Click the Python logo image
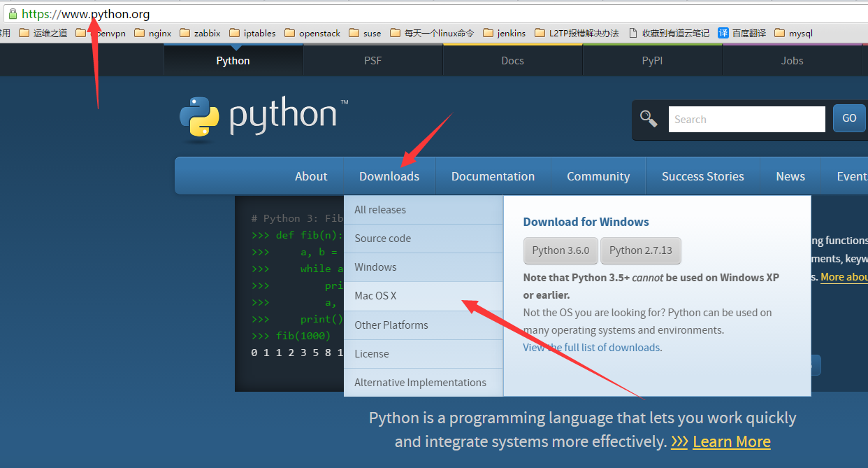 (264, 119)
